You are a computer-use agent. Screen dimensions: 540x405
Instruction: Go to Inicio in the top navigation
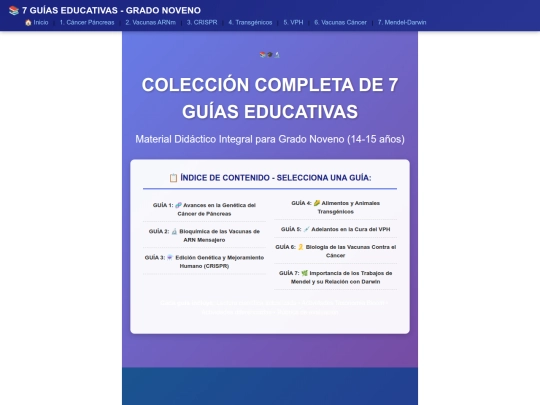(37, 22)
